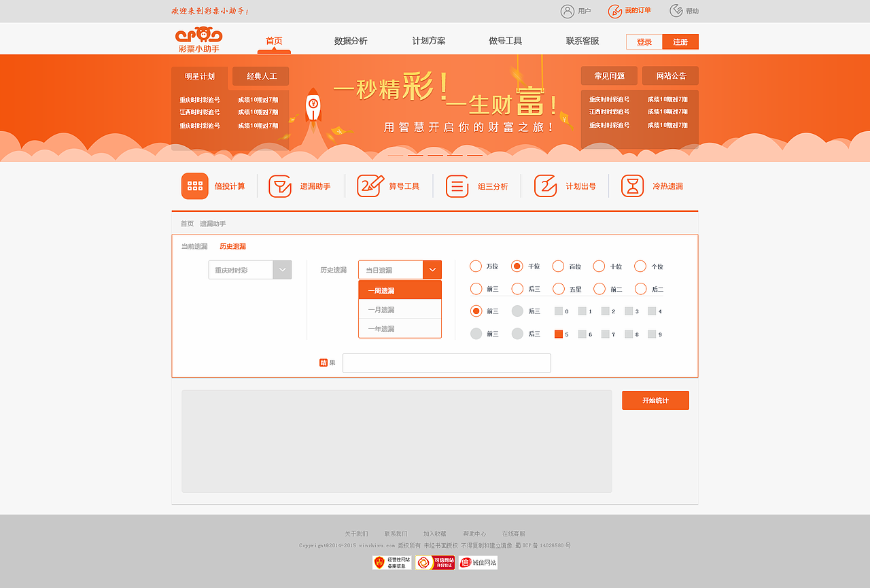Screen dimensions: 870x588
Task: Check the digit 0 checkbox
Action: click(x=559, y=311)
